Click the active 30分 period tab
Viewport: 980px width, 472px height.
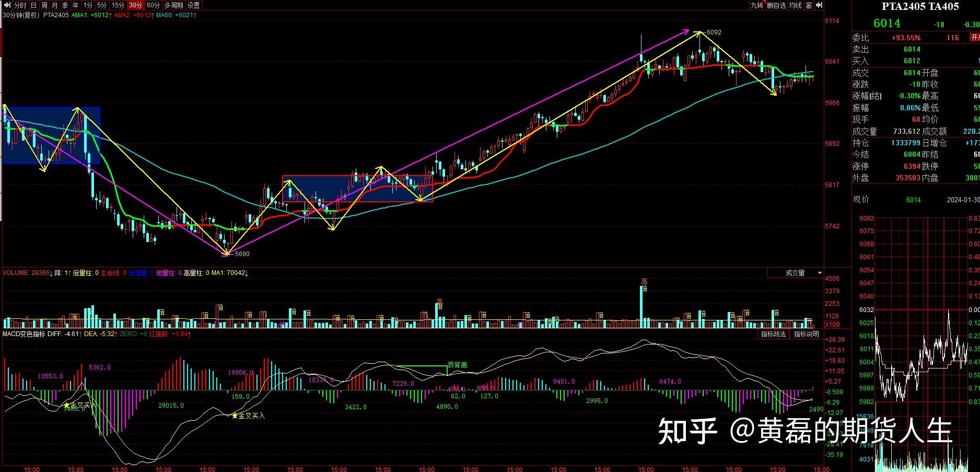click(x=135, y=5)
